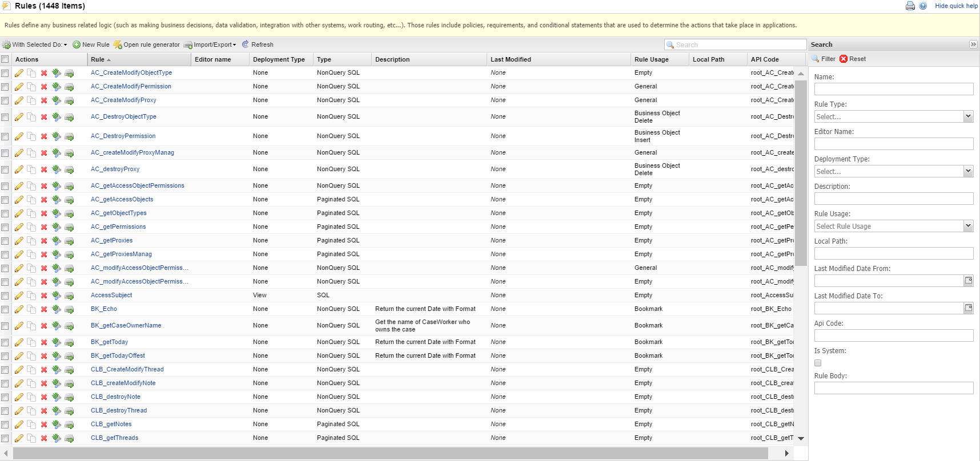Screen dimensions: 980x461
Task: Delete the BK_getCaseOwnerName rule
Action: (x=44, y=326)
